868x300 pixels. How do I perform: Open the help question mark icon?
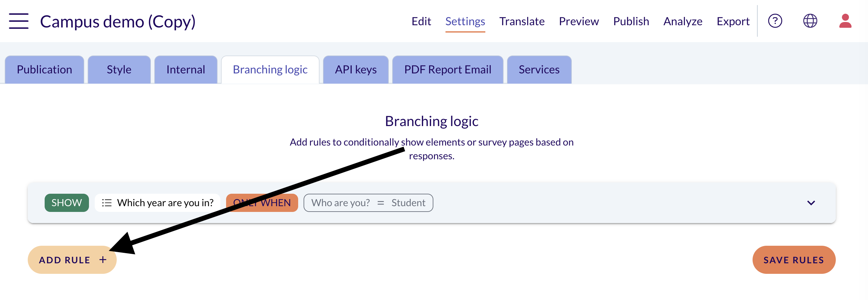pyautogui.click(x=775, y=21)
